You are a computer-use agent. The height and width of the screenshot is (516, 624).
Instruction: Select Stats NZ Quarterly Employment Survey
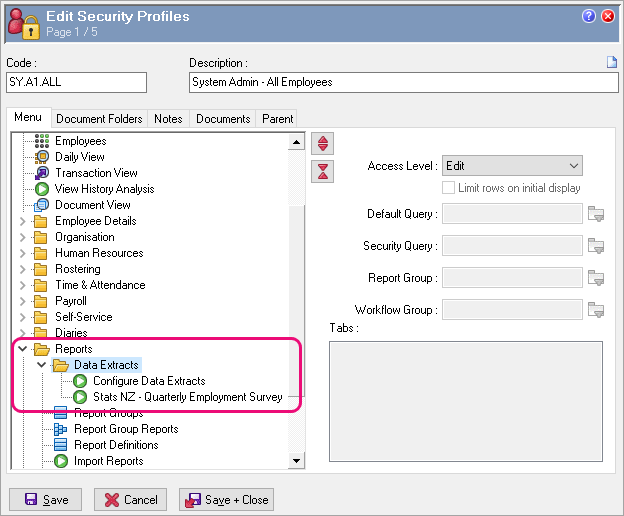pos(187,397)
